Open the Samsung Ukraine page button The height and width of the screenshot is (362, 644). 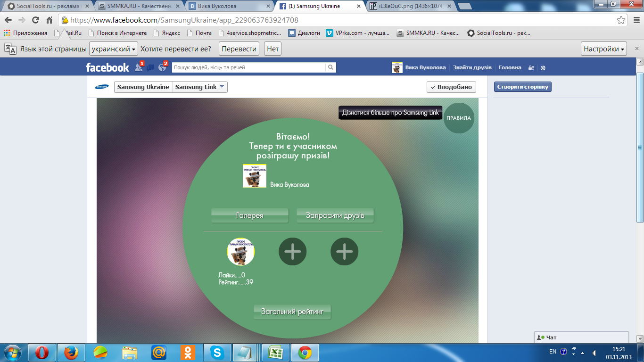(x=143, y=87)
